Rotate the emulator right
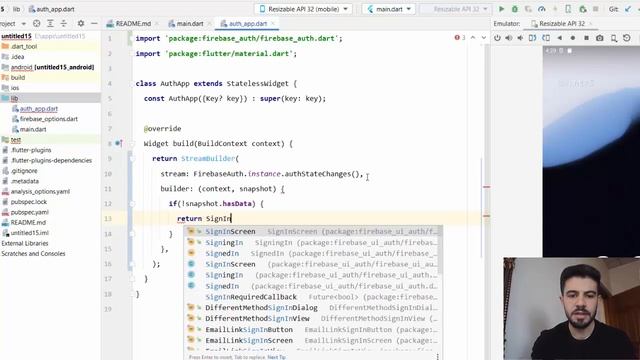The width and height of the screenshot is (640, 360). [546, 38]
